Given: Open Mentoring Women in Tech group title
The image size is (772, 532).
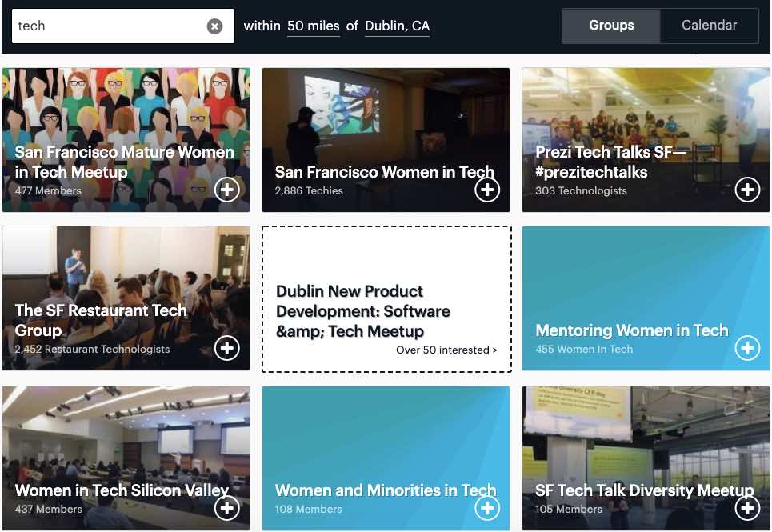Looking at the screenshot, I should click(632, 330).
